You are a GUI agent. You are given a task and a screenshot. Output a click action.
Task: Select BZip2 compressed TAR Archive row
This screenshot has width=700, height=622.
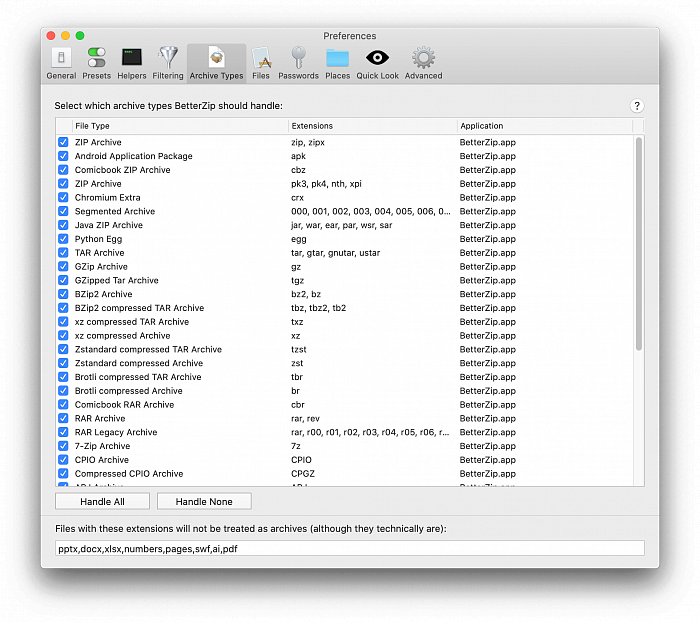click(344, 308)
